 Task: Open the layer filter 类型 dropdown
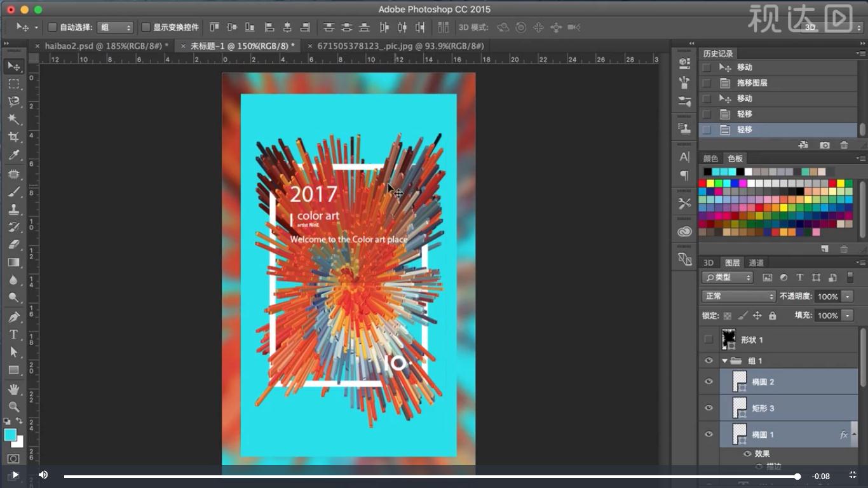point(727,278)
